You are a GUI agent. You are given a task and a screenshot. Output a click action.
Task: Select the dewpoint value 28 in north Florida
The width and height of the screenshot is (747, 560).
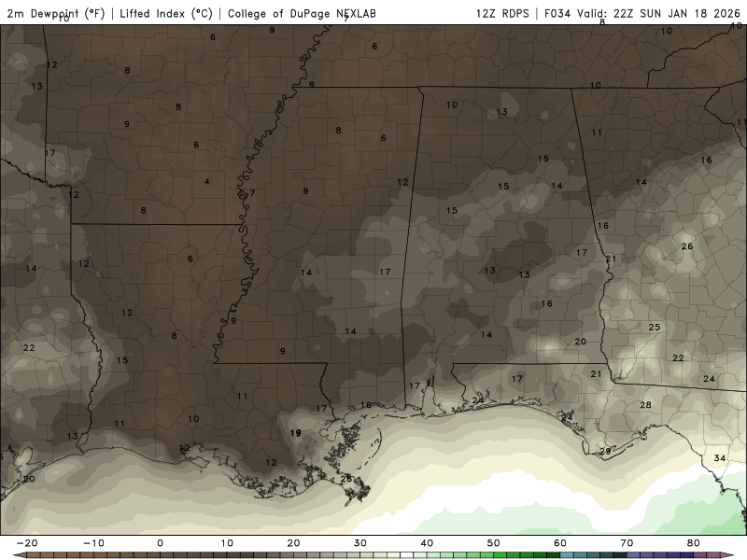coord(645,405)
